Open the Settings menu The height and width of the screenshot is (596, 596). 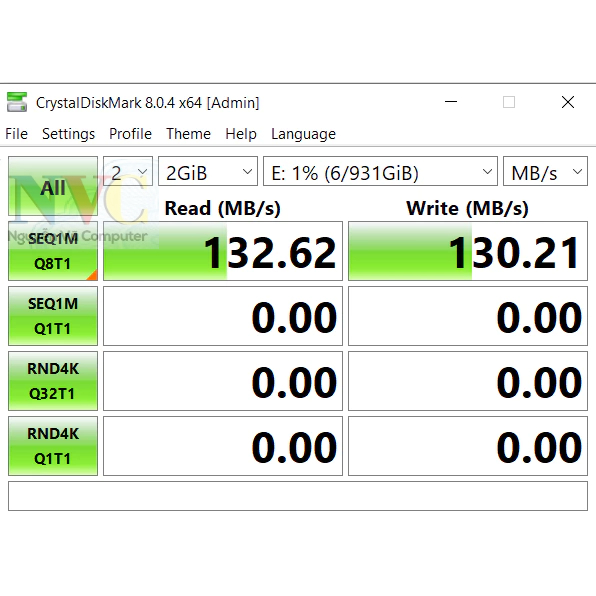pyautogui.click(x=68, y=134)
